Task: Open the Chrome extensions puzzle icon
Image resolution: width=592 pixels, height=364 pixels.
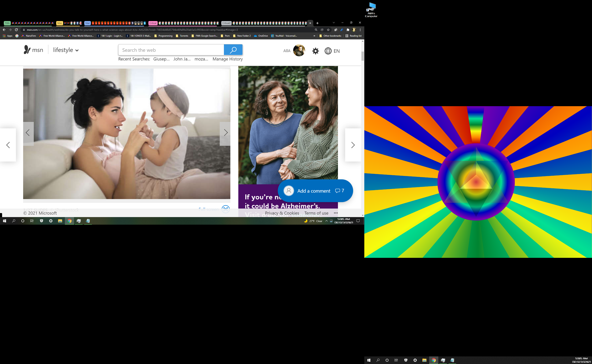Action: point(348,30)
